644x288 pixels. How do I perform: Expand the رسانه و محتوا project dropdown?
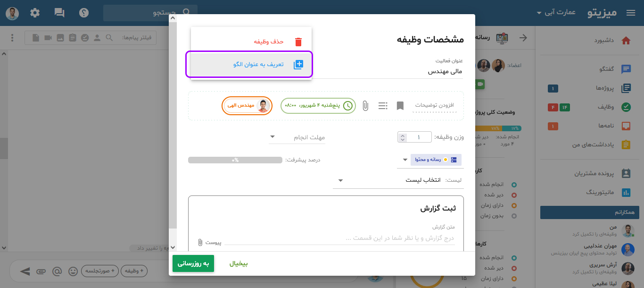405,160
